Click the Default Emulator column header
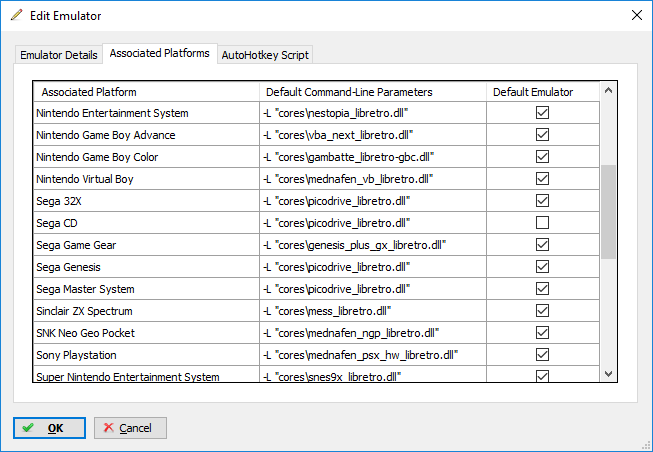 [543, 92]
